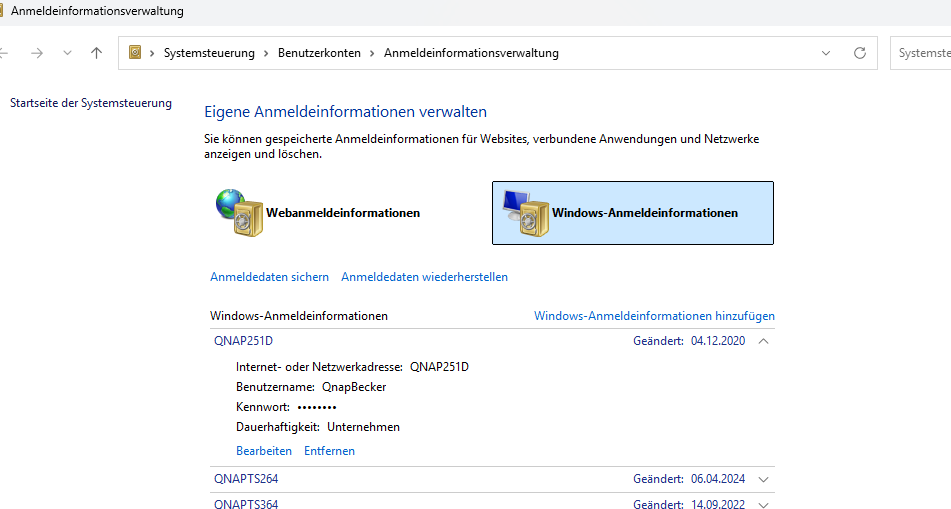
Task: Click the globe vault Webanmeldeinformationen icon
Action: click(240, 212)
